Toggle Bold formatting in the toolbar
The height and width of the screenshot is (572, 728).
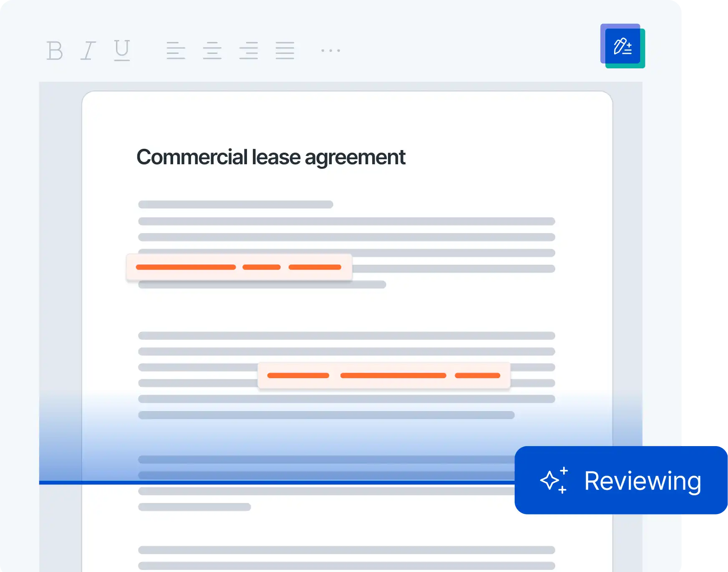[x=55, y=50]
